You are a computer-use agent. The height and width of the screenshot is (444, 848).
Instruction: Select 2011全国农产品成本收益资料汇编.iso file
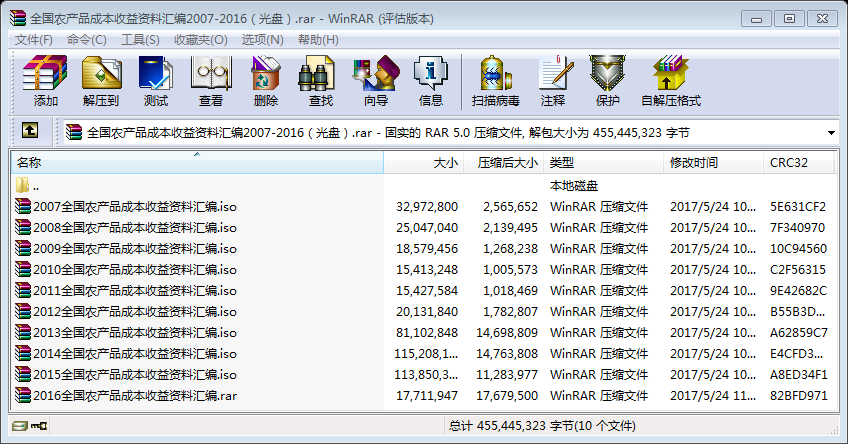135,290
